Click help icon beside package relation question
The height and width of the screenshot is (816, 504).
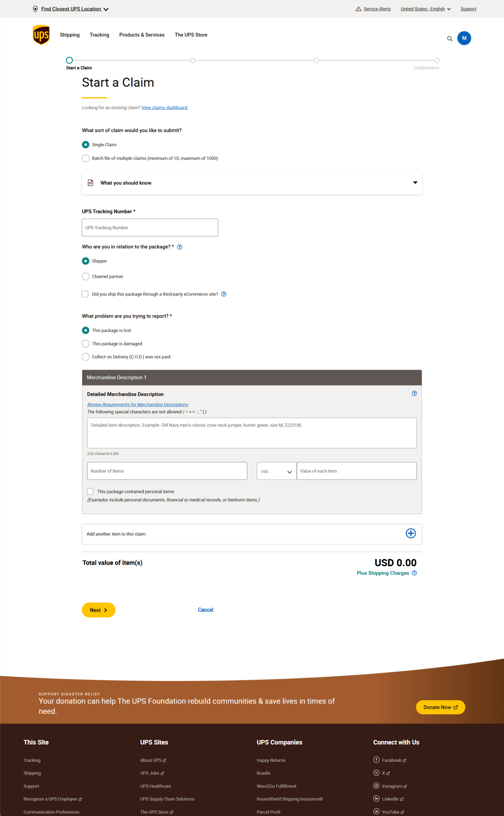tap(180, 247)
